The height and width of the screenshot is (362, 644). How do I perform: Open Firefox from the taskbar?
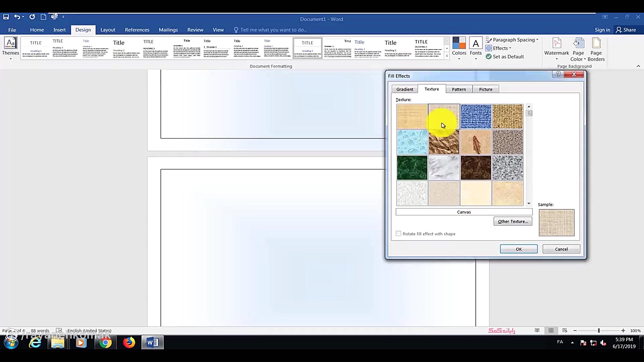click(129, 343)
